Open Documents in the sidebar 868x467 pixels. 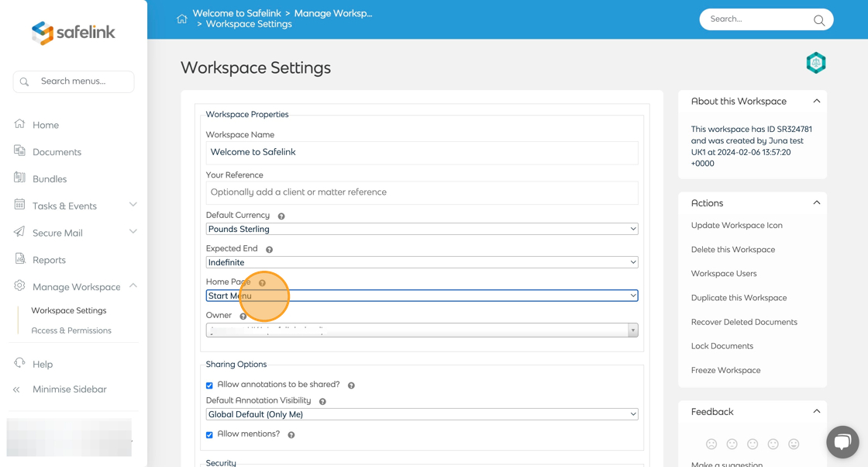tap(57, 152)
